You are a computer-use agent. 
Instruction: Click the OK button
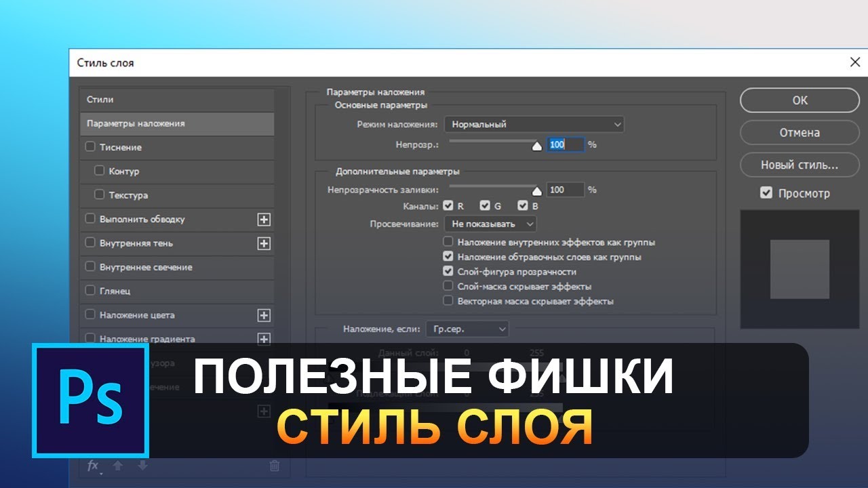click(800, 100)
